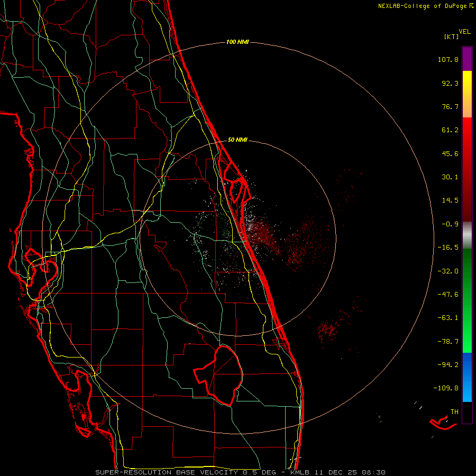Click the -16.5 velocity scale value

(x=448, y=248)
